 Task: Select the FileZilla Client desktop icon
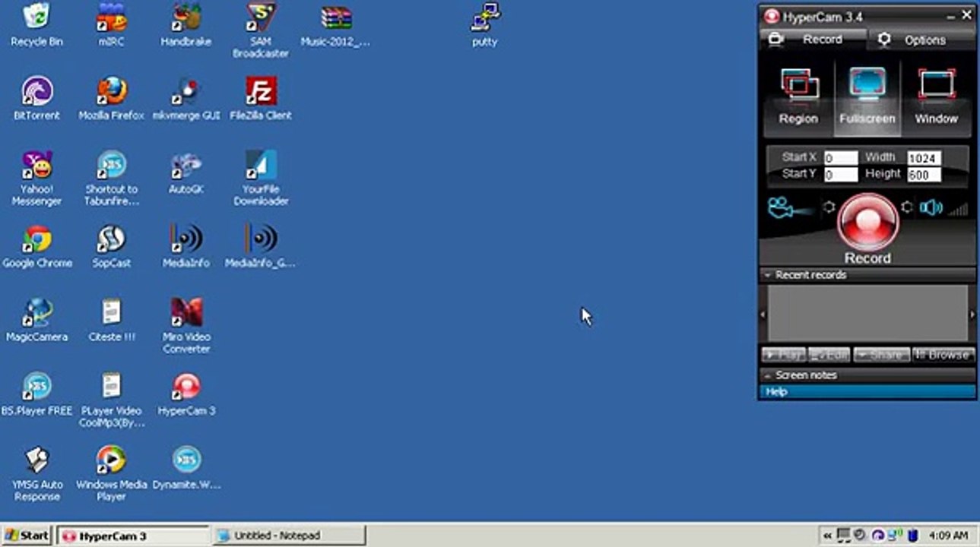pos(261,98)
